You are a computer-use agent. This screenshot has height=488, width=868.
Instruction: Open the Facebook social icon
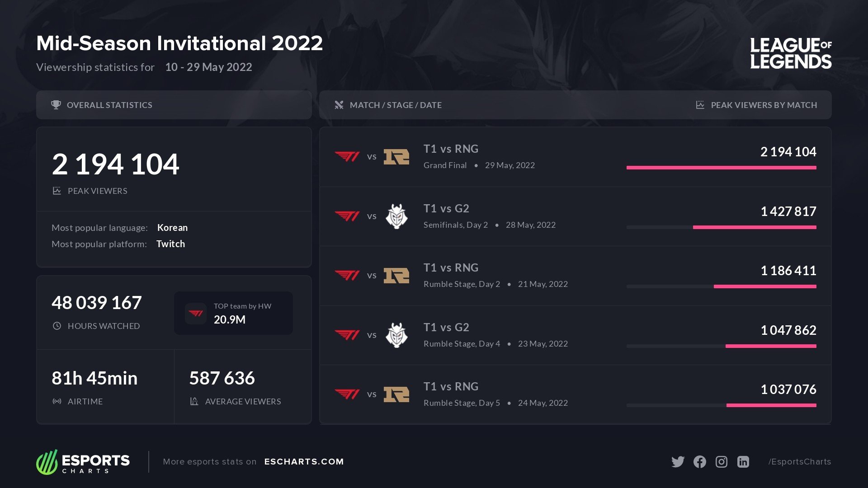point(699,462)
